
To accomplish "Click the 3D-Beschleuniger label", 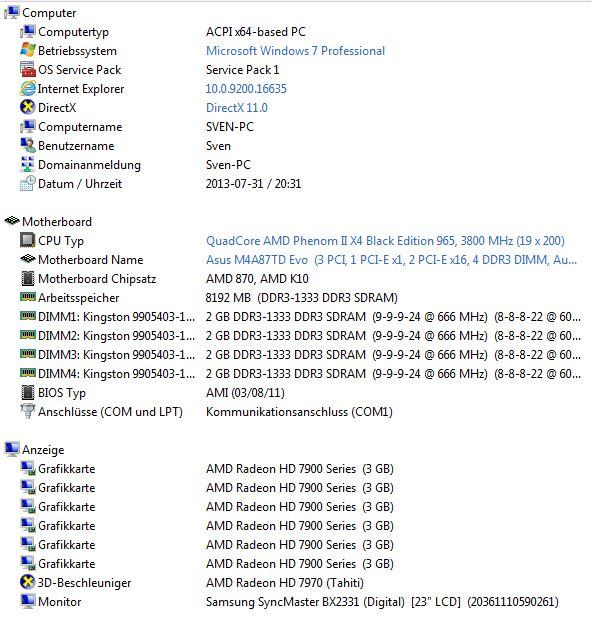I will [x=84, y=583].
